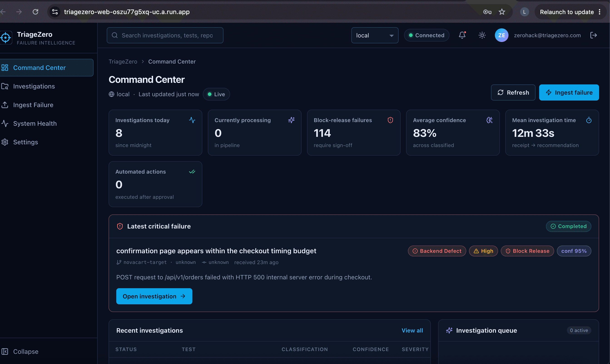Click the Mean investigation time stopwatch icon
The height and width of the screenshot is (364, 610).
tap(589, 120)
